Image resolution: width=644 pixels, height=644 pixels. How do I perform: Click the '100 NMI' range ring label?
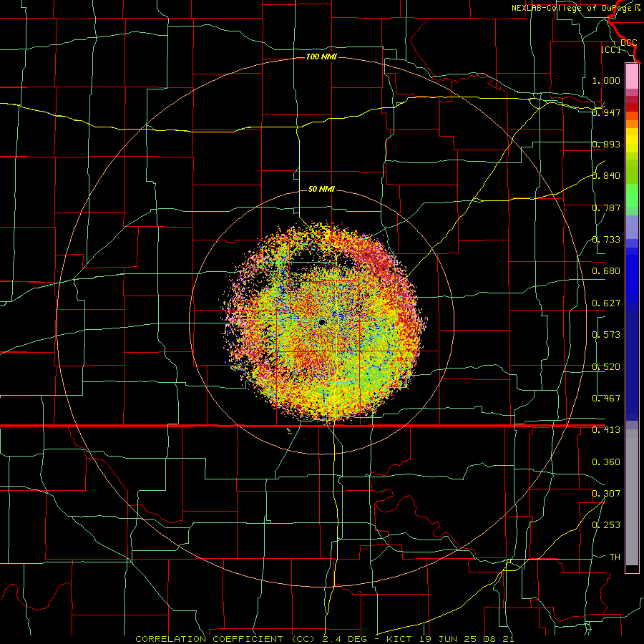click(321, 57)
